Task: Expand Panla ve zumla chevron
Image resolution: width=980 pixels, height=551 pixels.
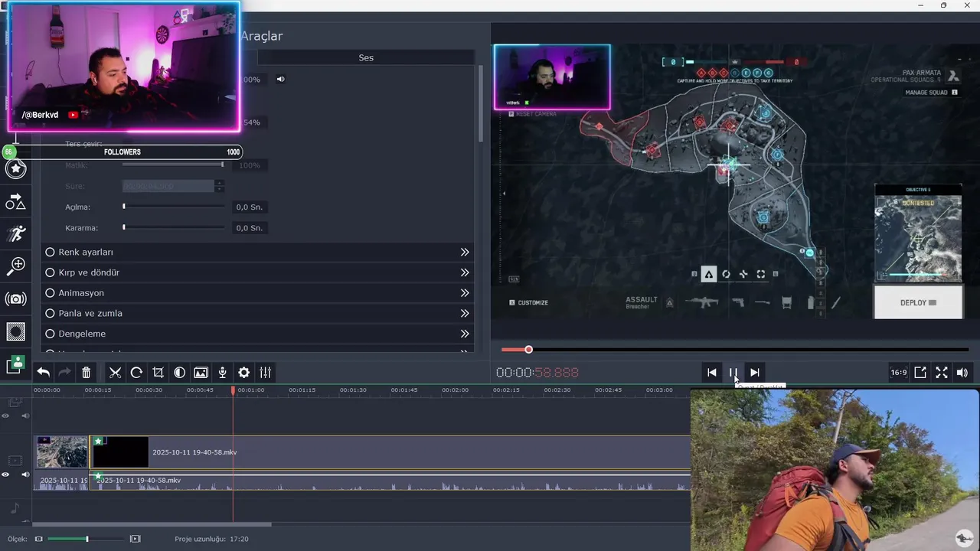Action: coord(465,313)
